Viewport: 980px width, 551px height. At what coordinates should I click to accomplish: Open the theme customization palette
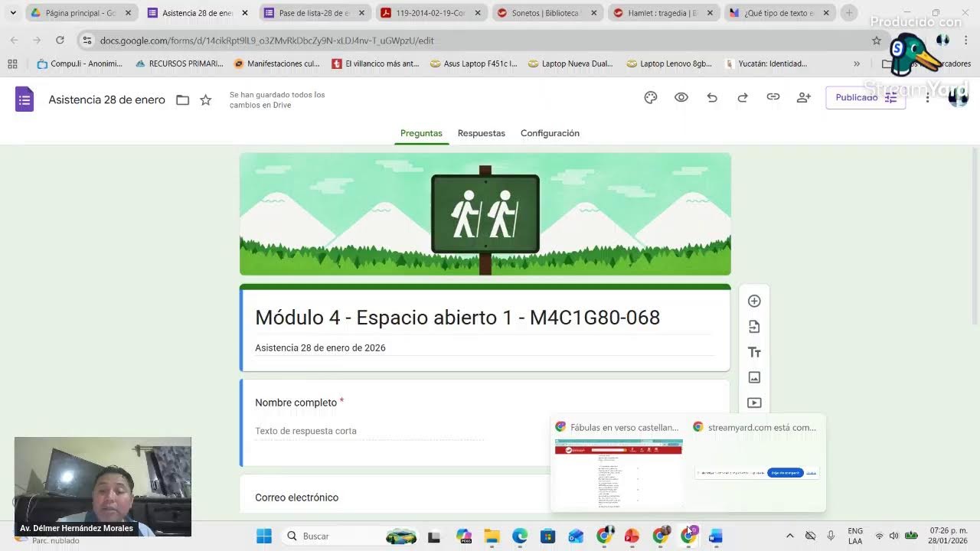coord(651,97)
